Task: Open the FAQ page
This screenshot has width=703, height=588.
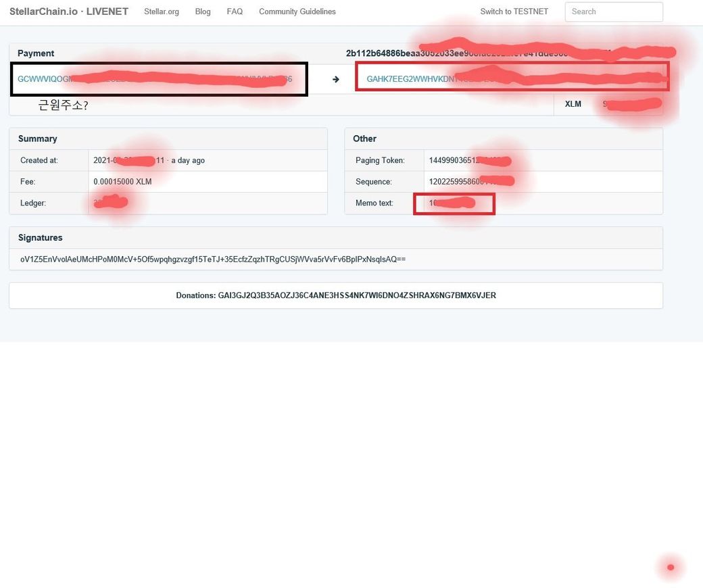Action: tap(235, 11)
